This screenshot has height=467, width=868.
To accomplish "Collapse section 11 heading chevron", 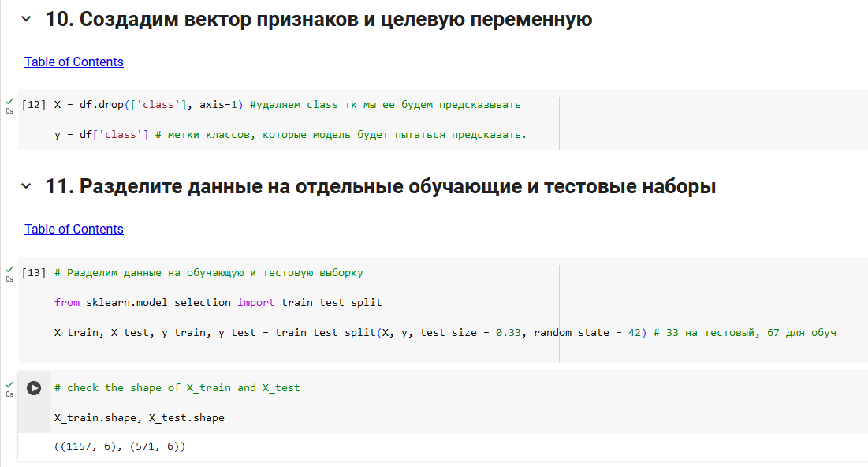I will click(26, 187).
